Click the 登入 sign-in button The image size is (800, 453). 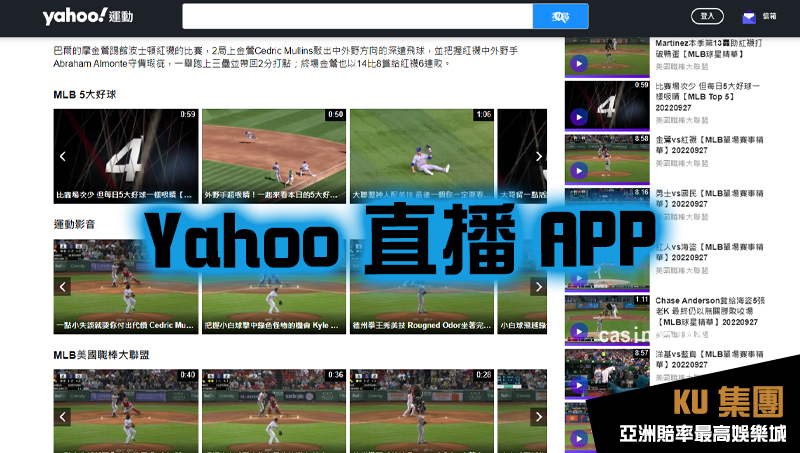pyautogui.click(x=707, y=16)
